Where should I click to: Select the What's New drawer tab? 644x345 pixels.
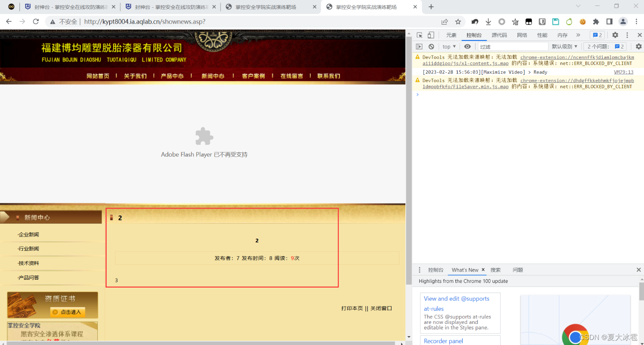click(465, 270)
